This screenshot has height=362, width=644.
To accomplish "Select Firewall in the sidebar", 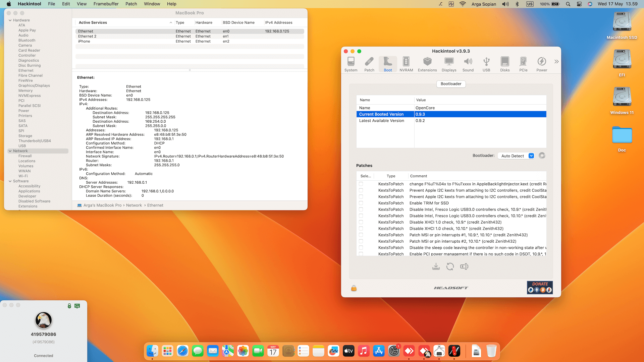I will [x=25, y=156].
